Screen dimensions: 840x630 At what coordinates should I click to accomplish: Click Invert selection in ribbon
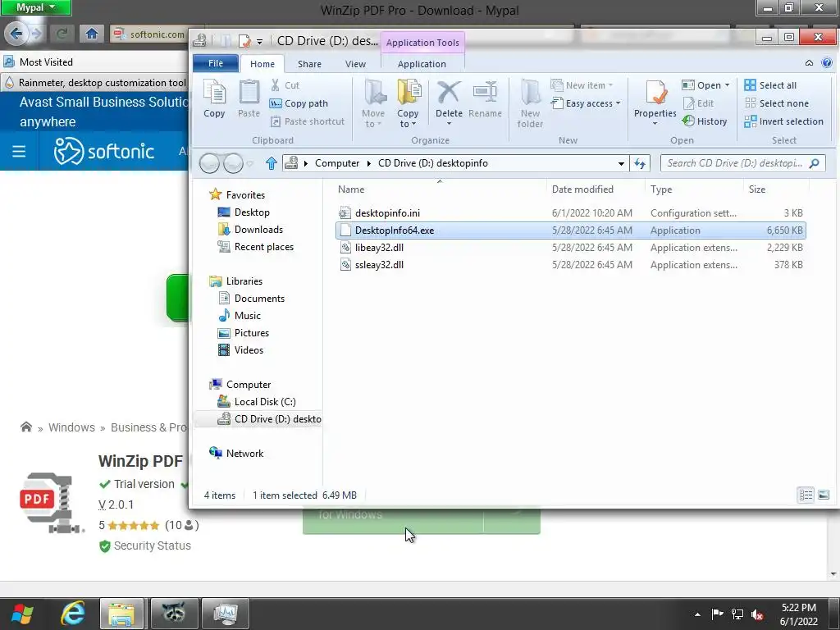(x=783, y=121)
